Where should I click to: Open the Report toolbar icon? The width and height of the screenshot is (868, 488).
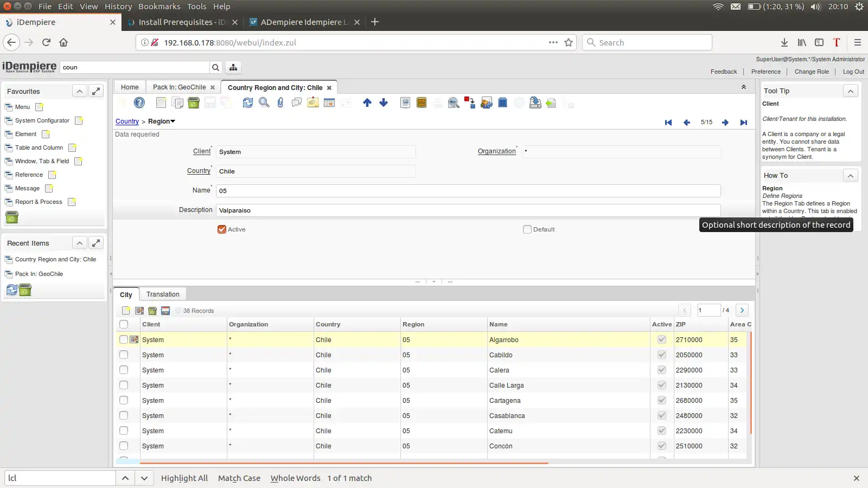(x=405, y=102)
